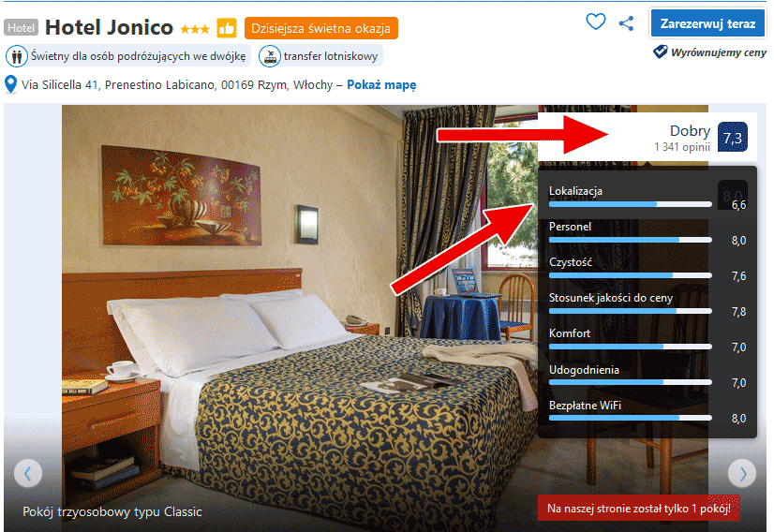Click the orange thumbs-up preferred partner icon
Viewport: 774px width, 532px height.
point(227,28)
